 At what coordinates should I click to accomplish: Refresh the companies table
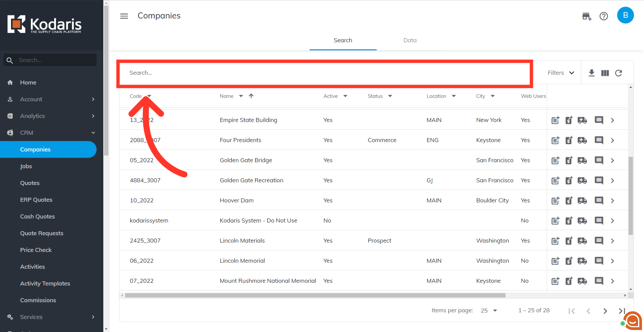(619, 73)
